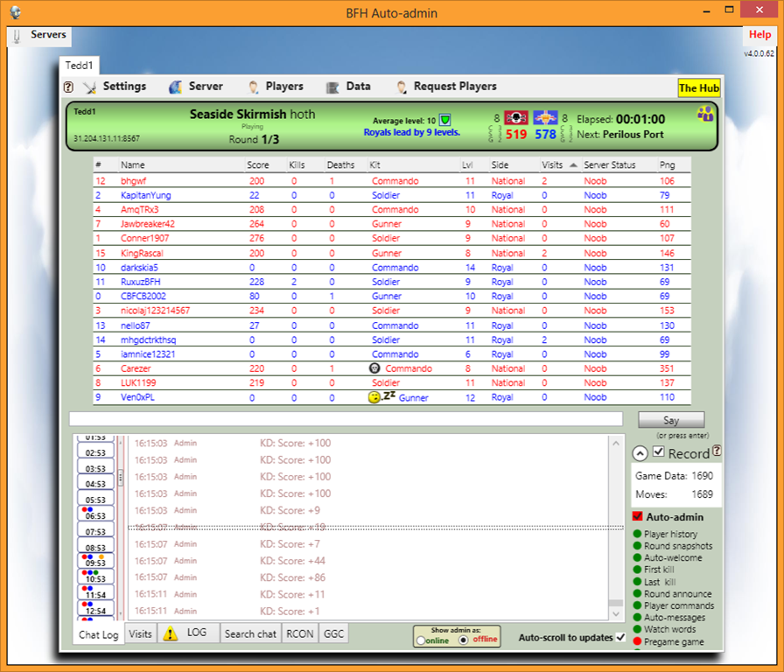Image resolution: width=784 pixels, height=672 pixels.
Task: Toggle the Record checkbox
Action: point(659,452)
